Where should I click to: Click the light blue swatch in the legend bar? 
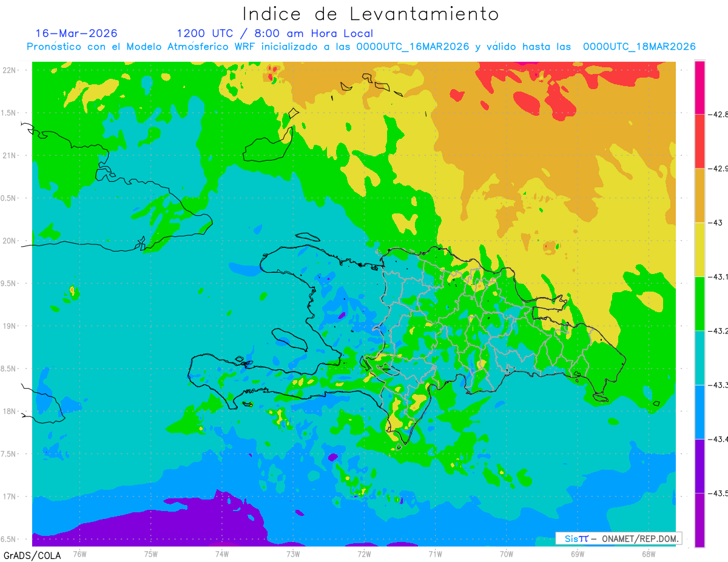tap(699, 412)
